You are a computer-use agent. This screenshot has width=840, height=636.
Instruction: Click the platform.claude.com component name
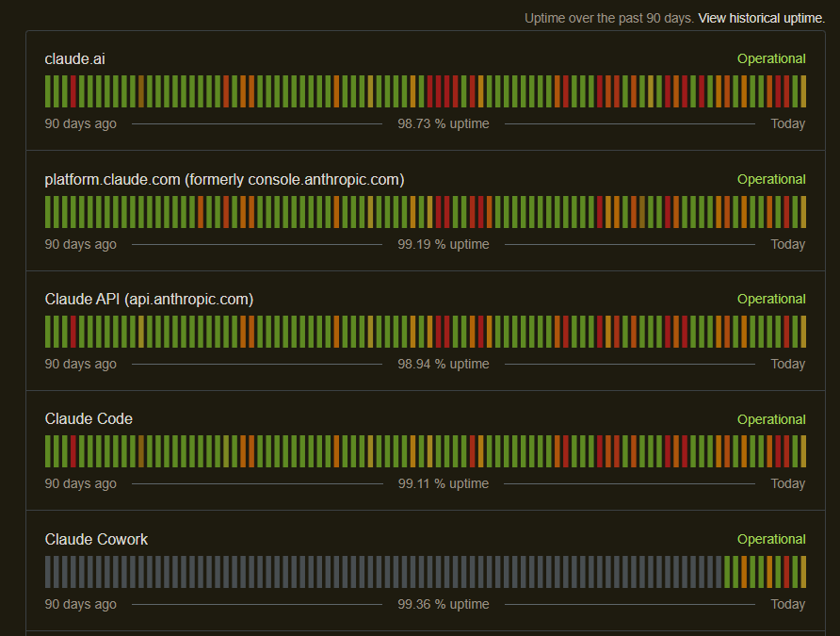(224, 180)
